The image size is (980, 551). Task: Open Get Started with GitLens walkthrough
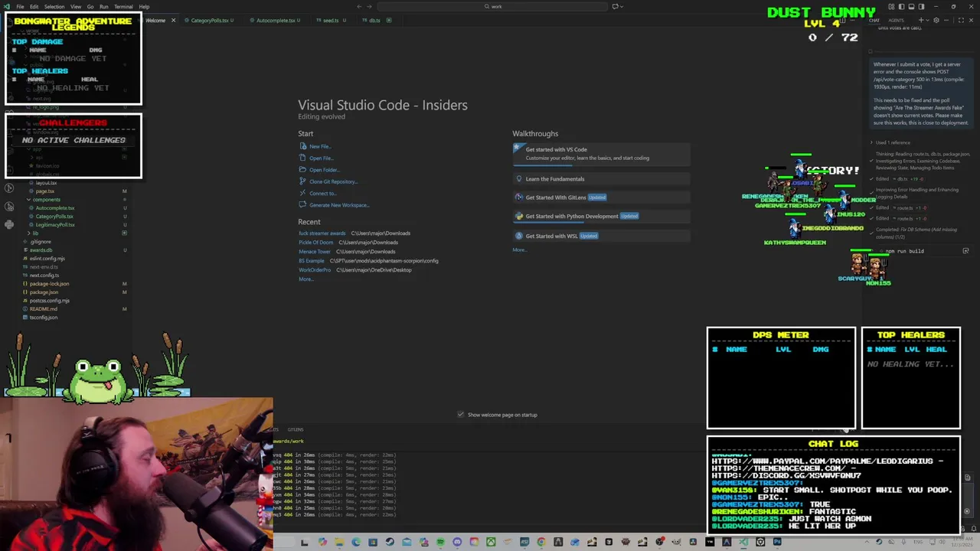tap(601, 197)
